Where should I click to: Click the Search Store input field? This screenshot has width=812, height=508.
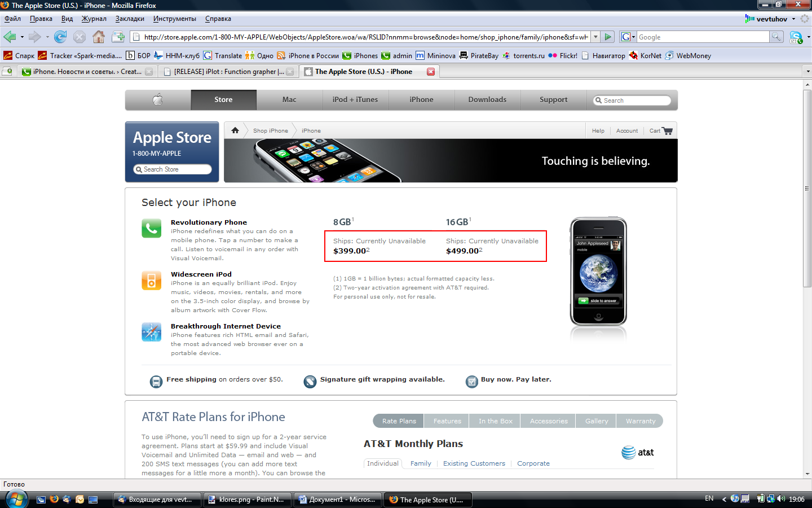173,169
